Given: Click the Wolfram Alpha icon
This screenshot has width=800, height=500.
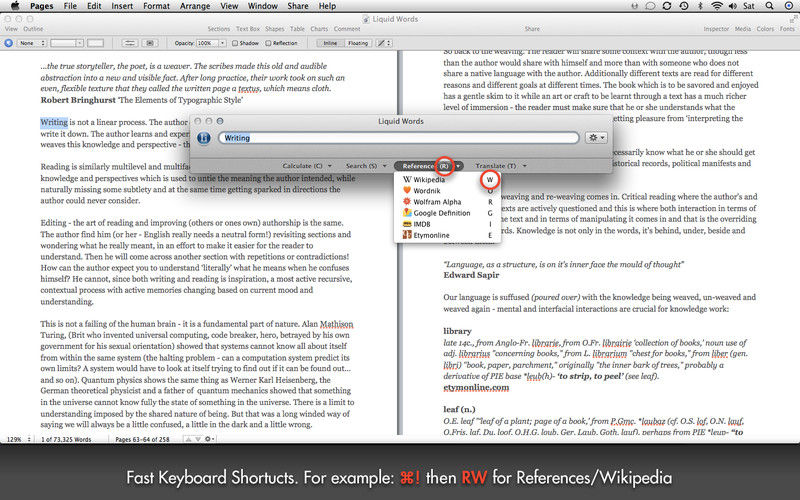Looking at the screenshot, I should click(x=407, y=202).
